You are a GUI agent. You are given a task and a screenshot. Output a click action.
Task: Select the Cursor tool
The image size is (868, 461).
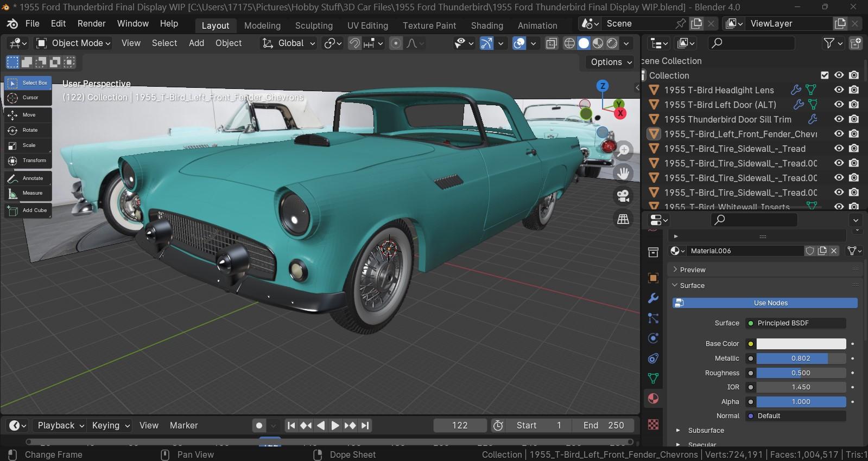[28, 98]
